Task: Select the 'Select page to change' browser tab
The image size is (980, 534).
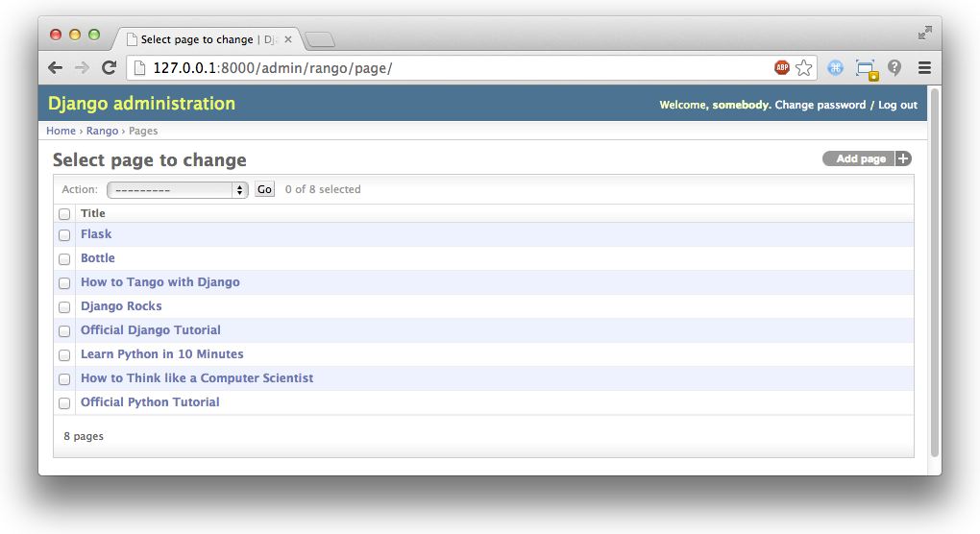Action: pyautogui.click(x=207, y=38)
